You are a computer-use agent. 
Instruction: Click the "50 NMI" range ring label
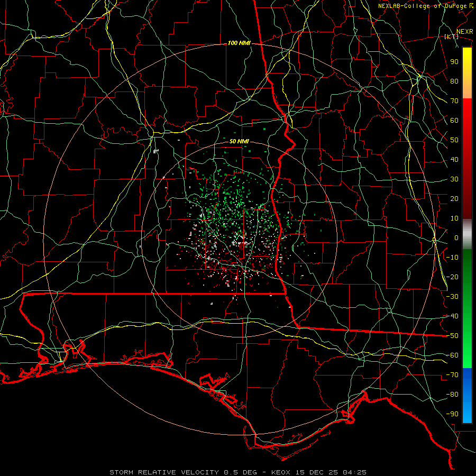[239, 141]
